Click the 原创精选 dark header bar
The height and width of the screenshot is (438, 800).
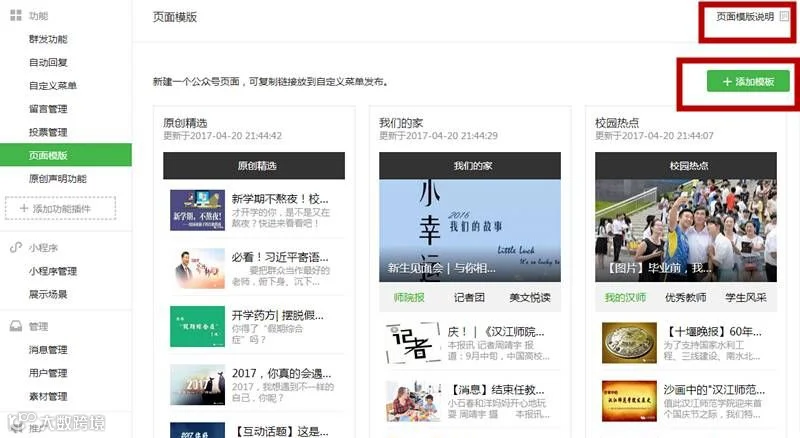click(254, 165)
